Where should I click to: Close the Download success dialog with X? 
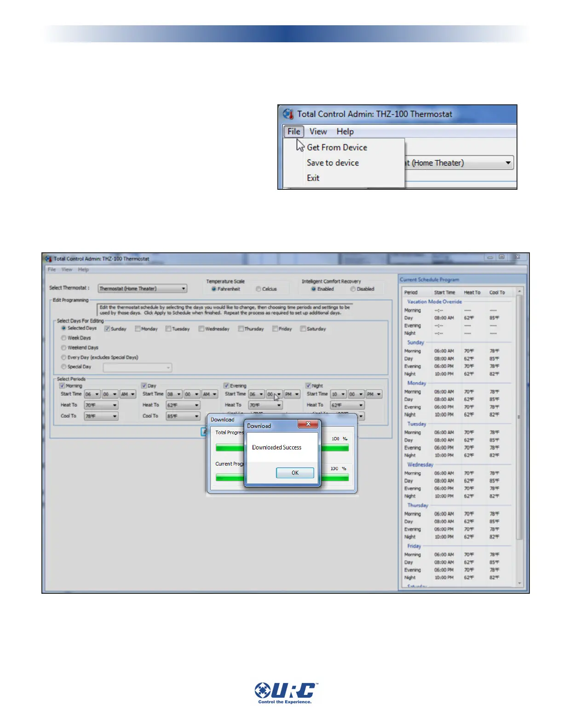tap(308, 424)
